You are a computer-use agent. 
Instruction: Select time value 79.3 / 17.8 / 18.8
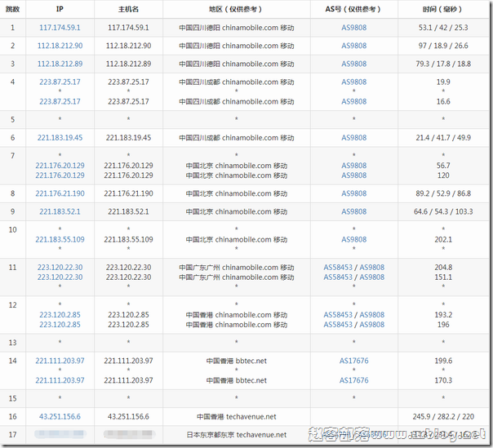tap(443, 64)
